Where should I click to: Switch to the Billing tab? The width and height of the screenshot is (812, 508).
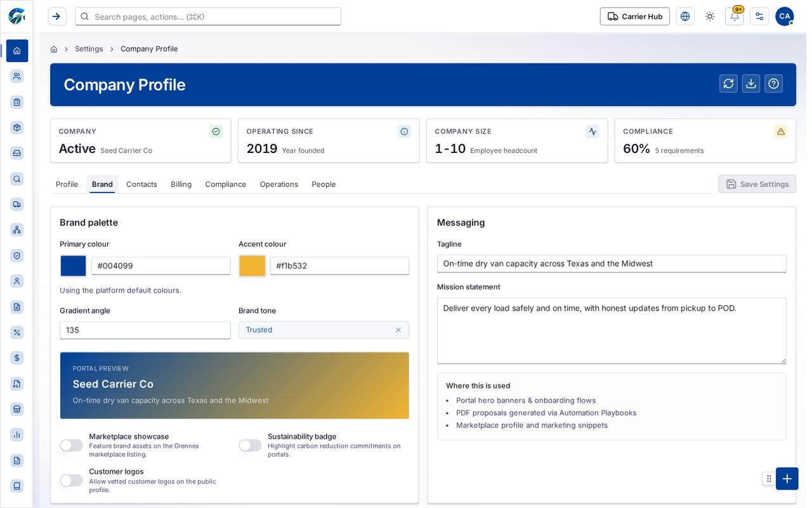click(181, 184)
